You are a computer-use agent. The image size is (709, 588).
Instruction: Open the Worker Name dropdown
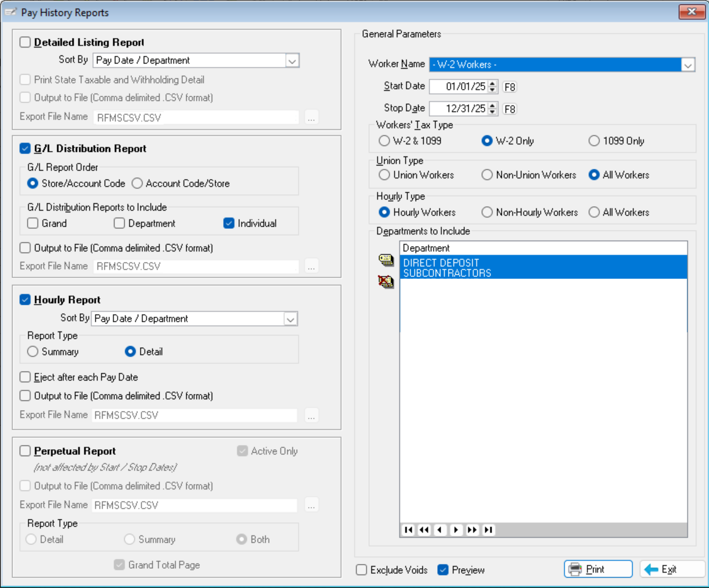pyautogui.click(x=688, y=65)
